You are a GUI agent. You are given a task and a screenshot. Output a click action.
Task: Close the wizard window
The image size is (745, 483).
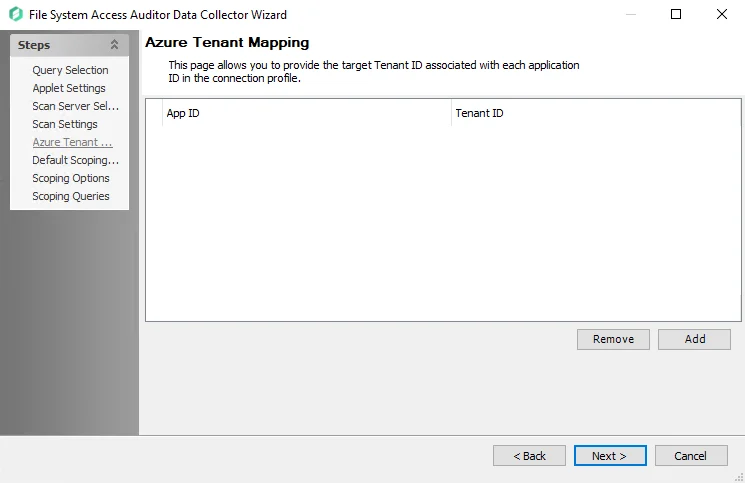[x=722, y=14]
